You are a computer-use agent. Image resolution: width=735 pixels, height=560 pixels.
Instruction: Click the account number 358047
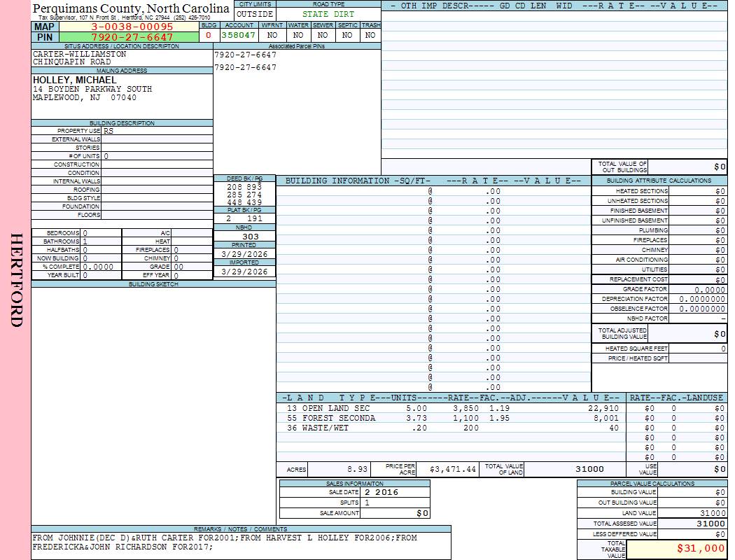pos(239,34)
